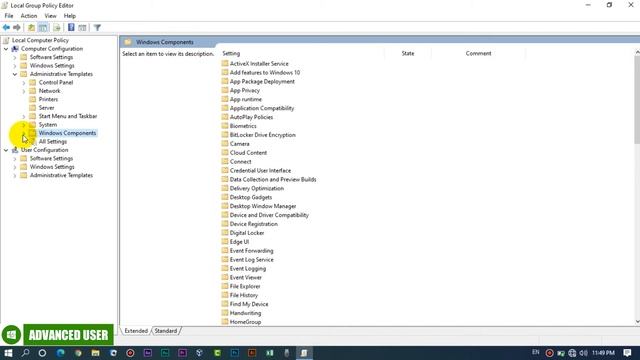This screenshot has width=640, height=360.
Task: Select All Settings in the tree
Action: point(53,141)
